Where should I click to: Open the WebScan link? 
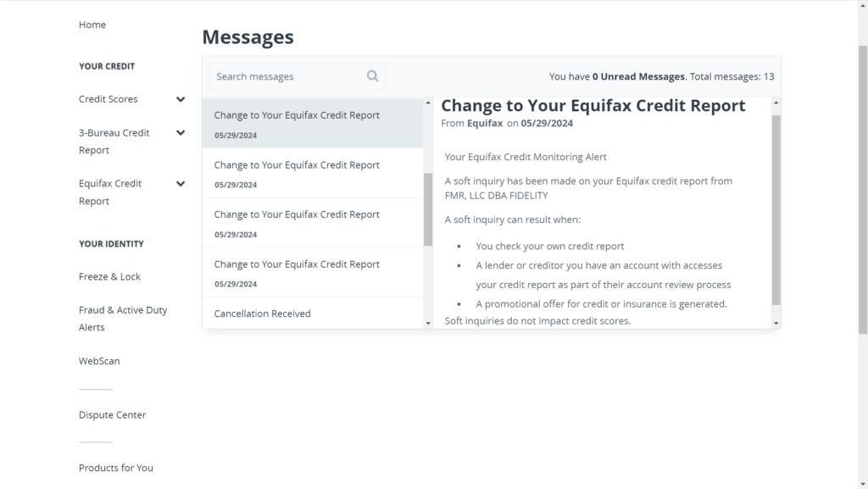99,361
